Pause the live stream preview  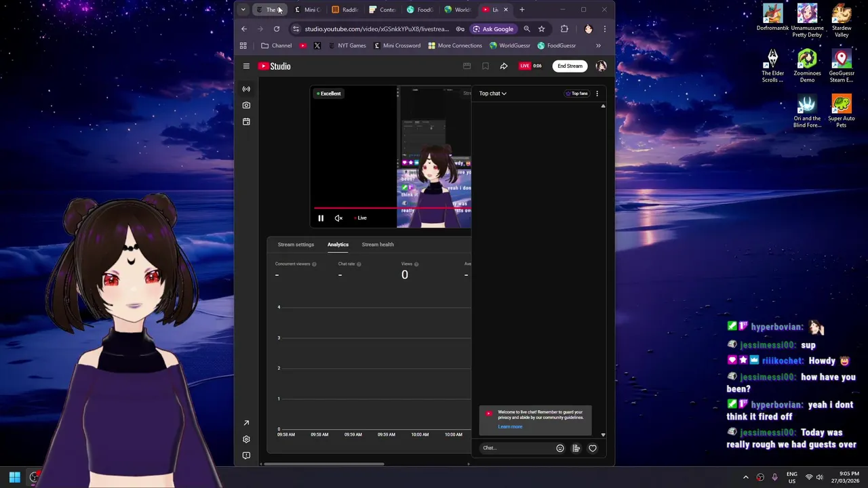(x=321, y=218)
